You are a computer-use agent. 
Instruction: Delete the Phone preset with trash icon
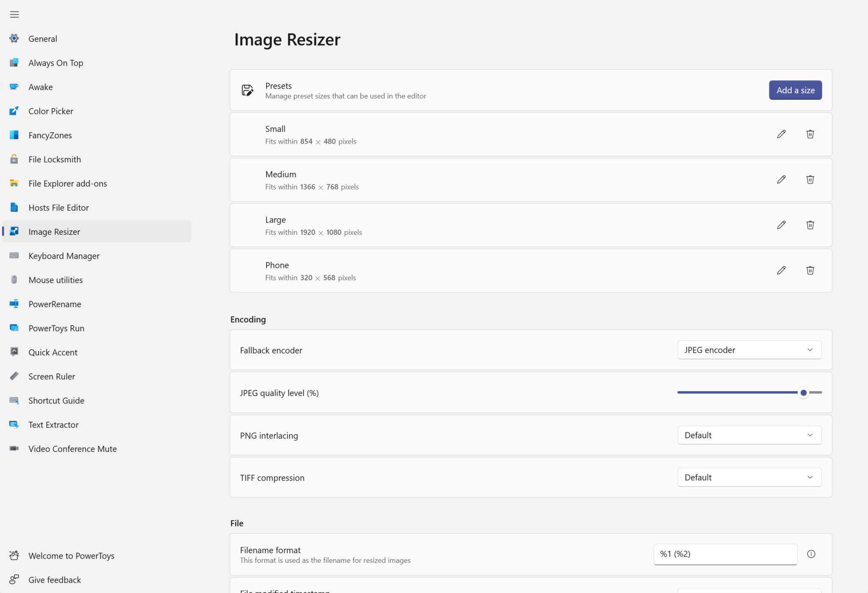pyautogui.click(x=810, y=270)
